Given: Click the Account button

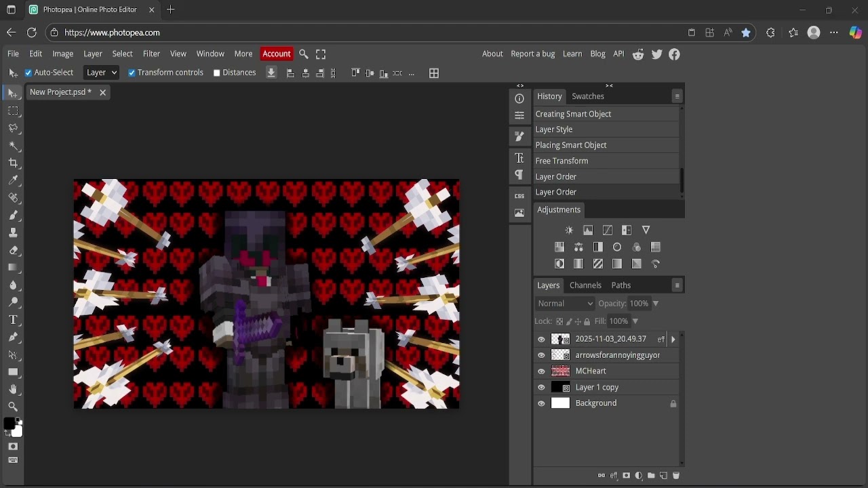Looking at the screenshot, I should pyautogui.click(x=277, y=54).
